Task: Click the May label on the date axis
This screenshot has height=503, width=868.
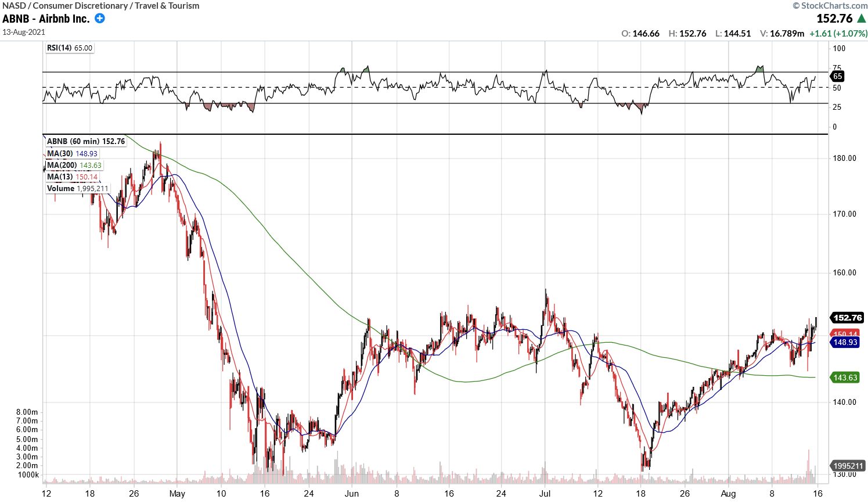Action: coord(177,494)
